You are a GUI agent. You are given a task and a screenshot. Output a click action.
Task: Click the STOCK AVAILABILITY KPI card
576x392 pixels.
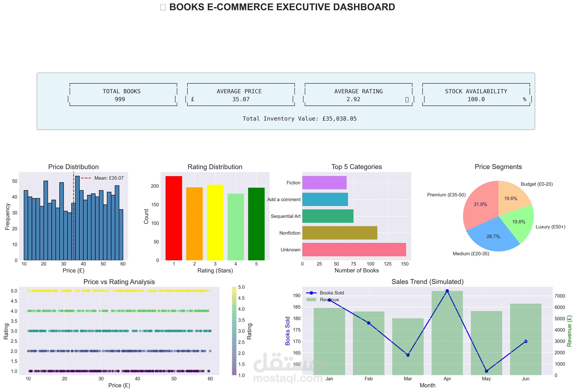[476, 95]
